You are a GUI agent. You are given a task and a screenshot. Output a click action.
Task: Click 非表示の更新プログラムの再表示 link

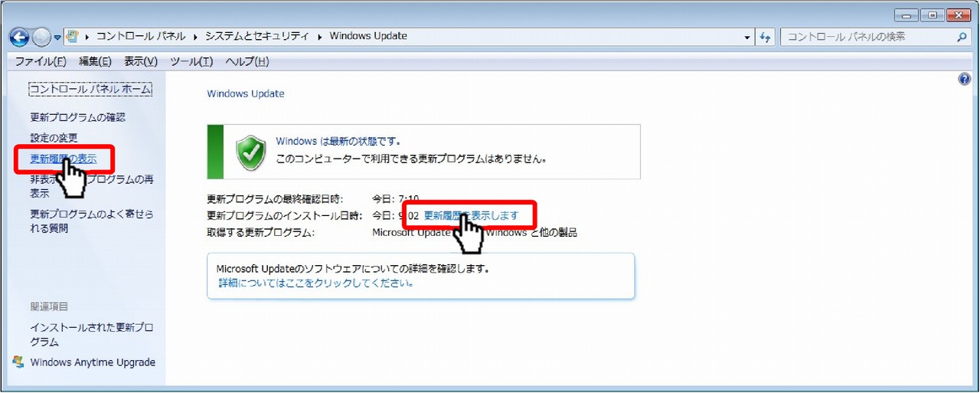click(92, 186)
